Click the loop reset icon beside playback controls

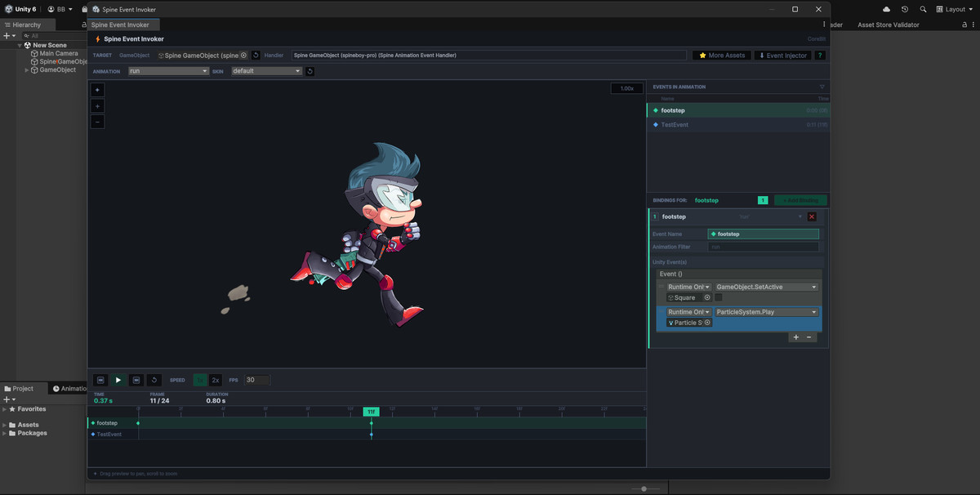[x=154, y=380]
